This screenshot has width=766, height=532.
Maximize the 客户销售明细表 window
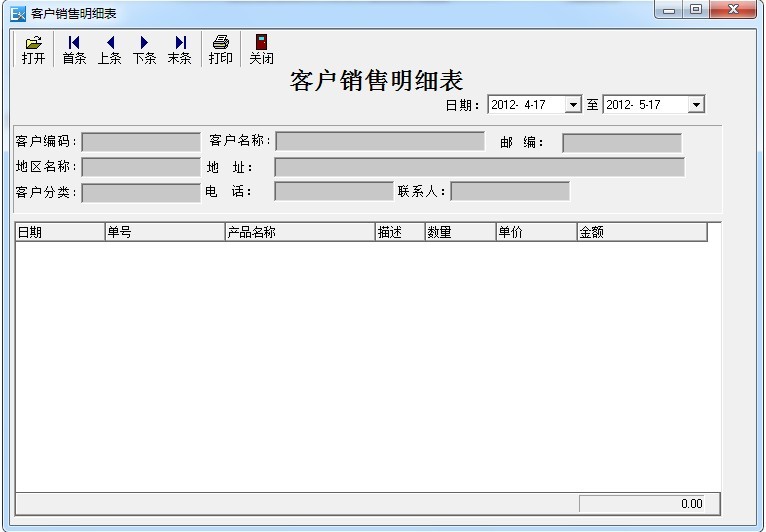click(696, 10)
